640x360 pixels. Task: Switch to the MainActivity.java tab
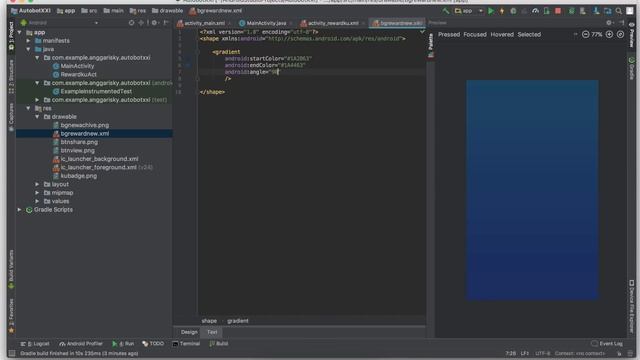266,23
